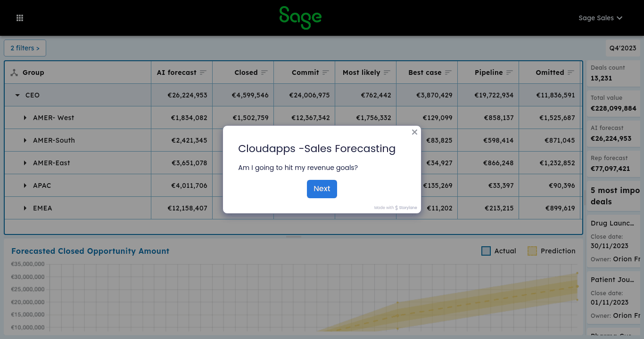Click the 5 most important deals heading
Viewport: 644px width, 339px height.
tap(615, 196)
